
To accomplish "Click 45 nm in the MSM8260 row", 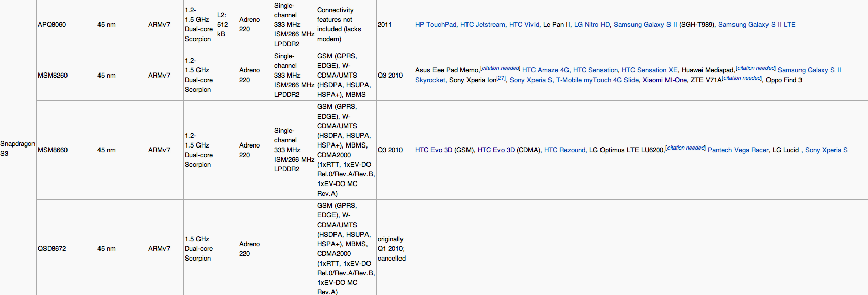I will [107, 76].
